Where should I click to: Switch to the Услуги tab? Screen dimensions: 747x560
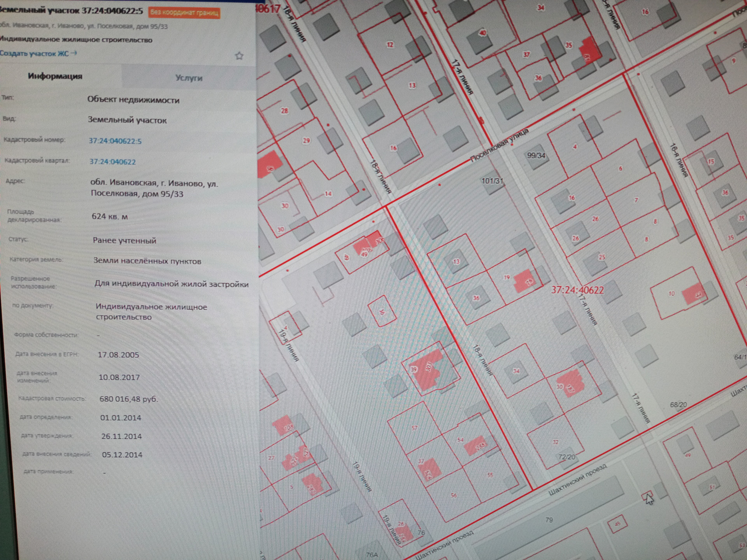(189, 78)
